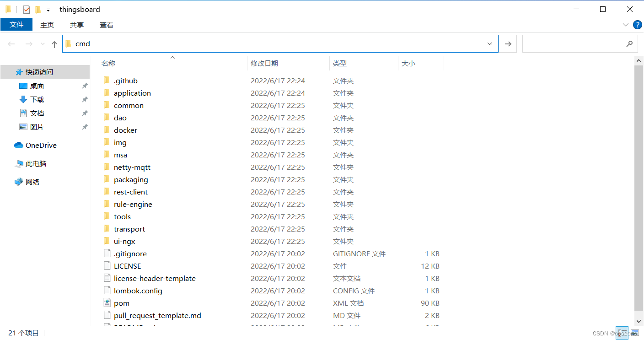This screenshot has height=340, width=644.
Task: Click the magnifier search icon
Action: [629, 44]
